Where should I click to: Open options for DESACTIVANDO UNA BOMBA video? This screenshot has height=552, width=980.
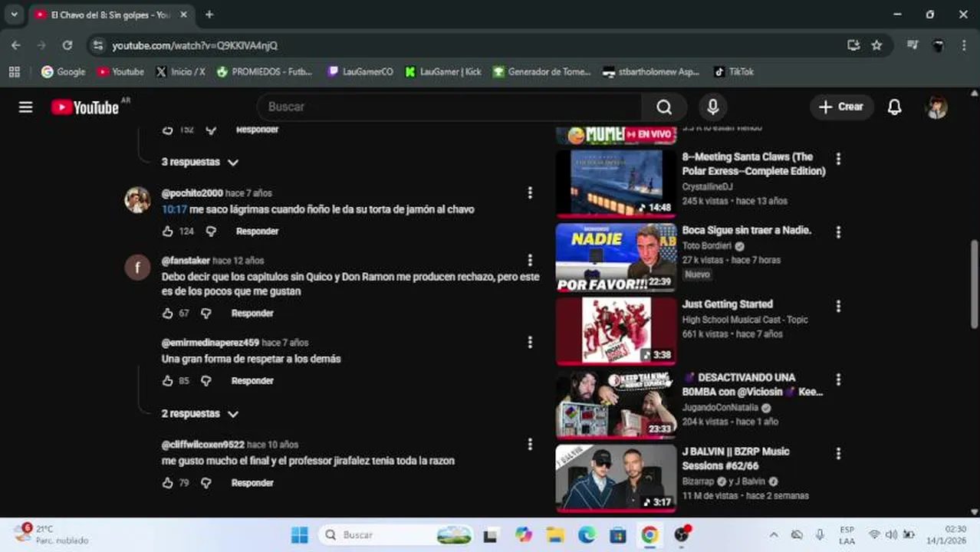(838, 379)
